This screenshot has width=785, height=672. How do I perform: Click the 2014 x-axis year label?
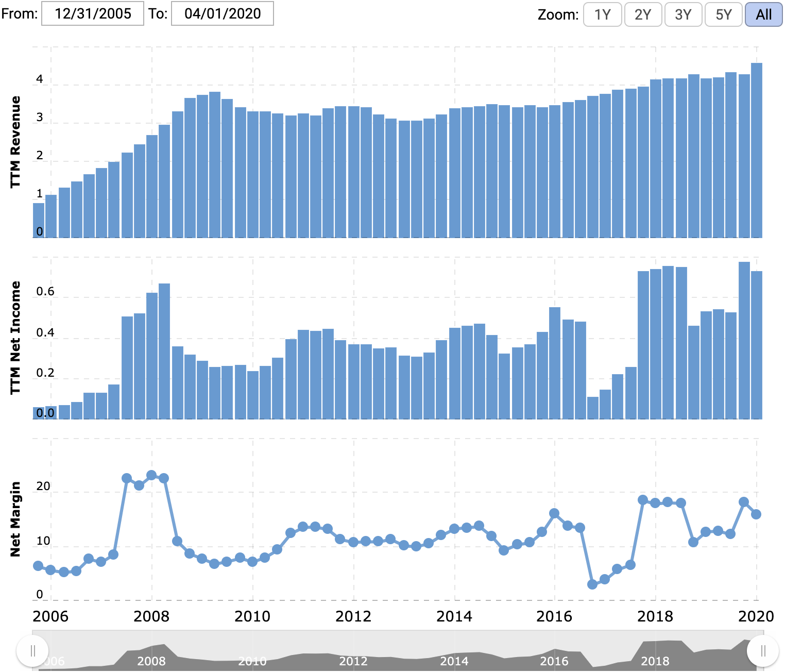[454, 616]
